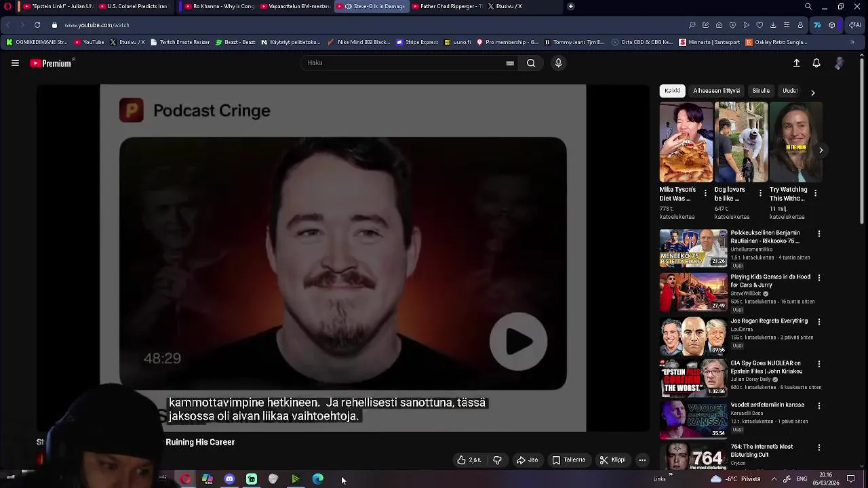Open Joe Rogan Regrets Everything thumbnail
Viewport: 868px width, 488px height.
693,335
